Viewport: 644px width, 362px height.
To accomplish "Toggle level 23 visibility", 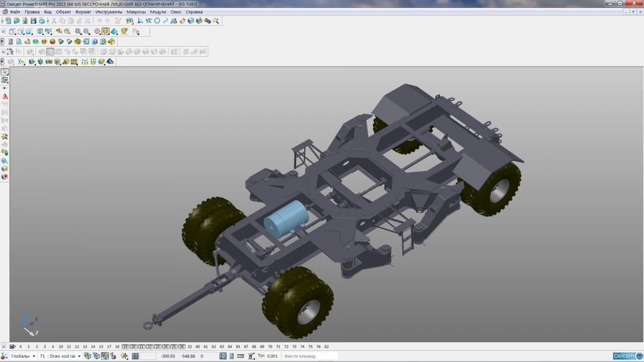I will click(157, 346).
